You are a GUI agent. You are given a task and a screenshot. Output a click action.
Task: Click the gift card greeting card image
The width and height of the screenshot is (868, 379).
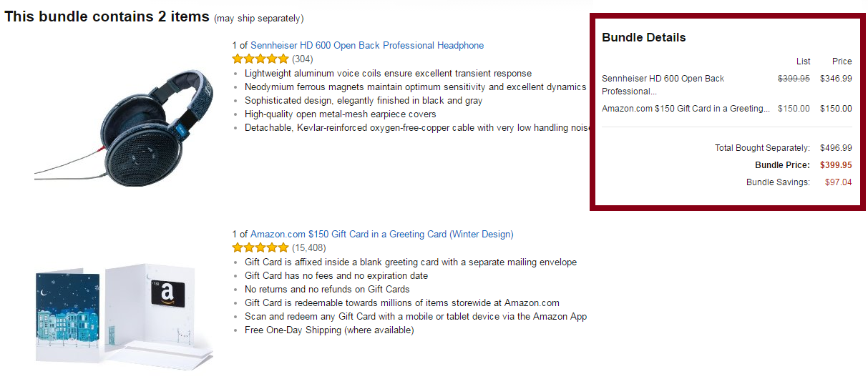coord(123,312)
